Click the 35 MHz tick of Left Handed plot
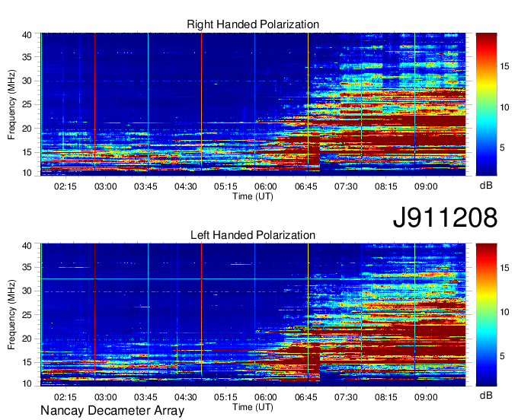The width and height of the screenshot is (518, 420). point(27,267)
